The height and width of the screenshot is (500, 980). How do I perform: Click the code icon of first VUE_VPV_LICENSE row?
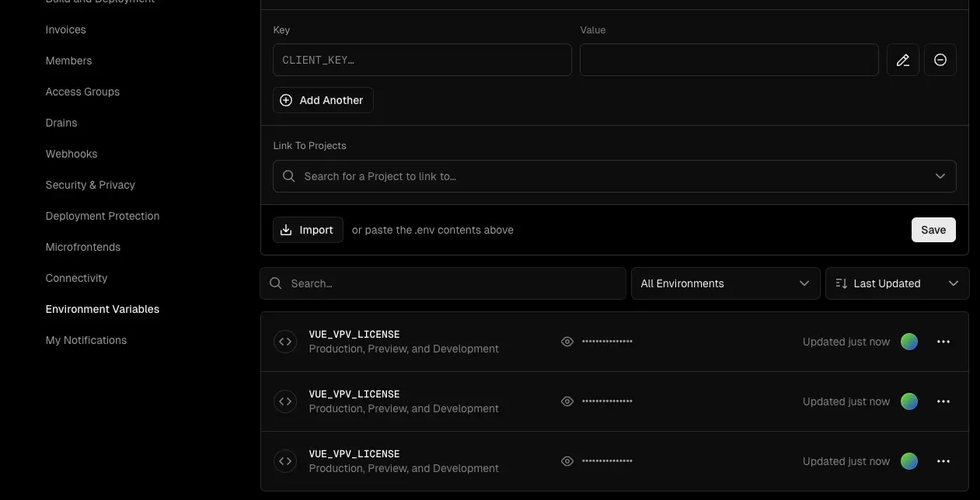tap(285, 342)
